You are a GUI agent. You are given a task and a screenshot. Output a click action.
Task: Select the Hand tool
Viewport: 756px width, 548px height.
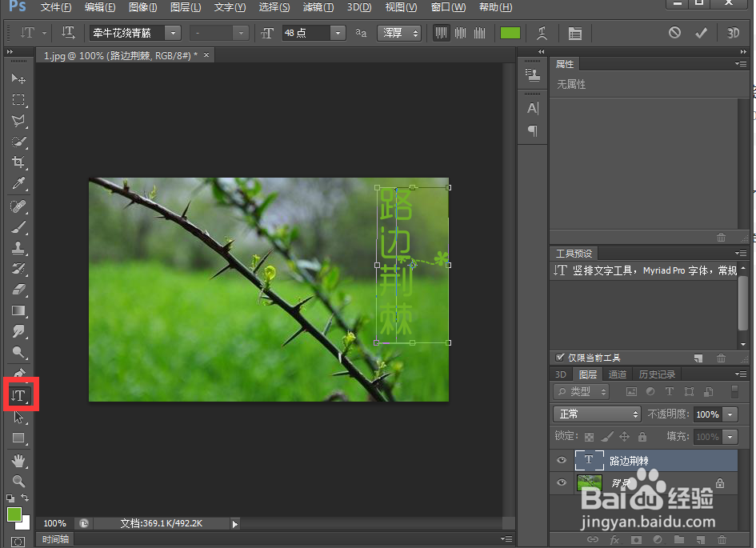click(x=18, y=461)
